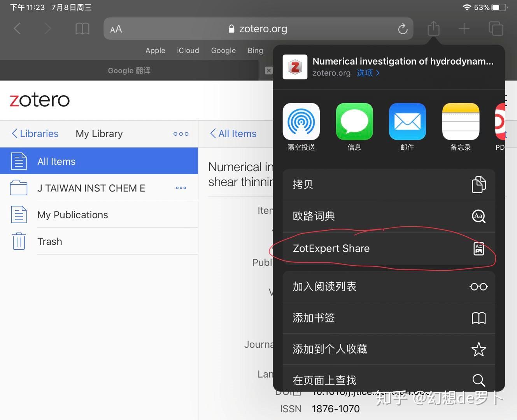517x420 pixels.
Task: Switch to the Google 翻译 tab
Action: pyautogui.click(x=129, y=70)
